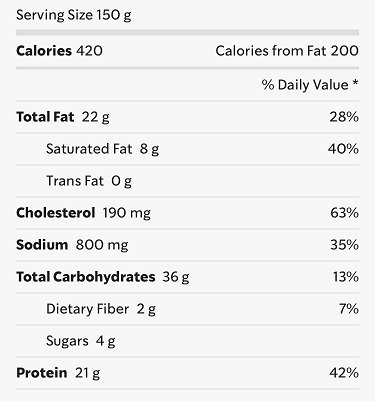Select the Total Fat 22 g row

pos(187,117)
